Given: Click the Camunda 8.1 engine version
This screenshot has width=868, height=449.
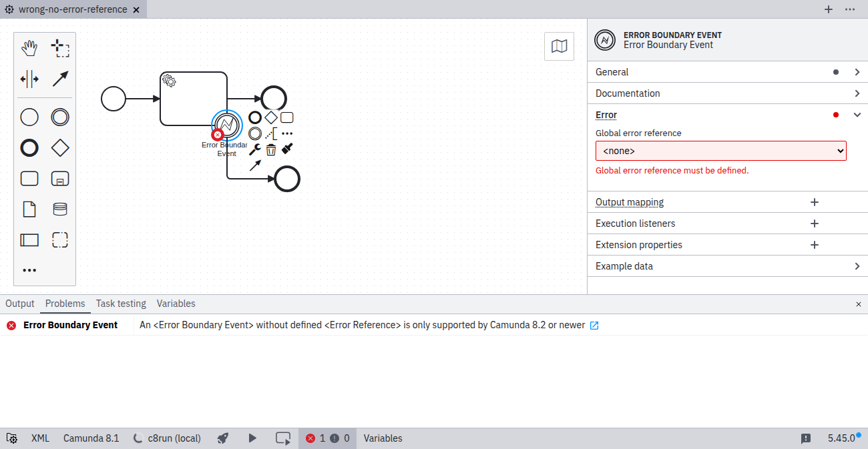Looking at the screenshot, I should pyautogui.click(x=91, y=438).
